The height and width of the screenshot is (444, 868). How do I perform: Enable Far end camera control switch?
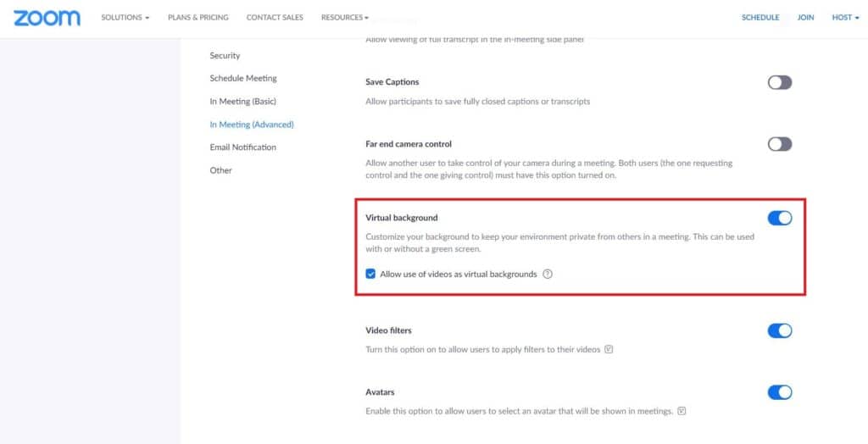780,145
